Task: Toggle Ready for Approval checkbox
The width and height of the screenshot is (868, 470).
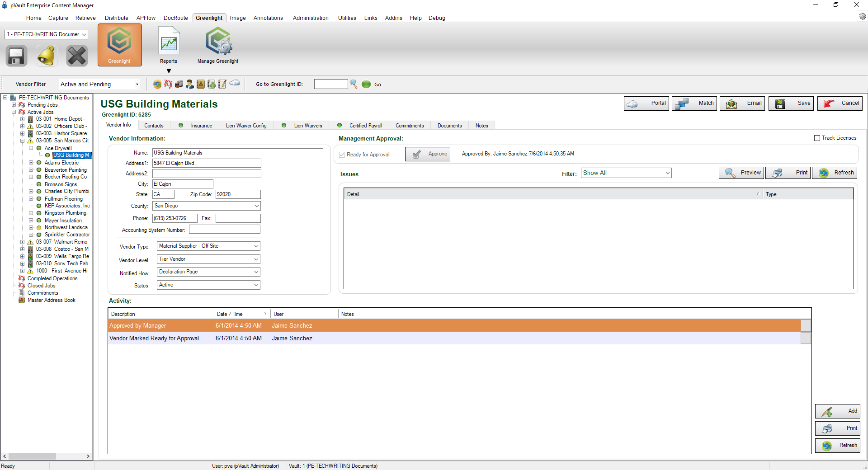Action: 342,155
